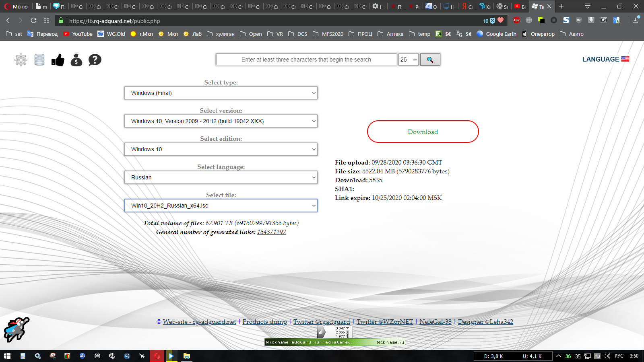
Task: Open the Перевод bookmark
Action: pos(42,34)
